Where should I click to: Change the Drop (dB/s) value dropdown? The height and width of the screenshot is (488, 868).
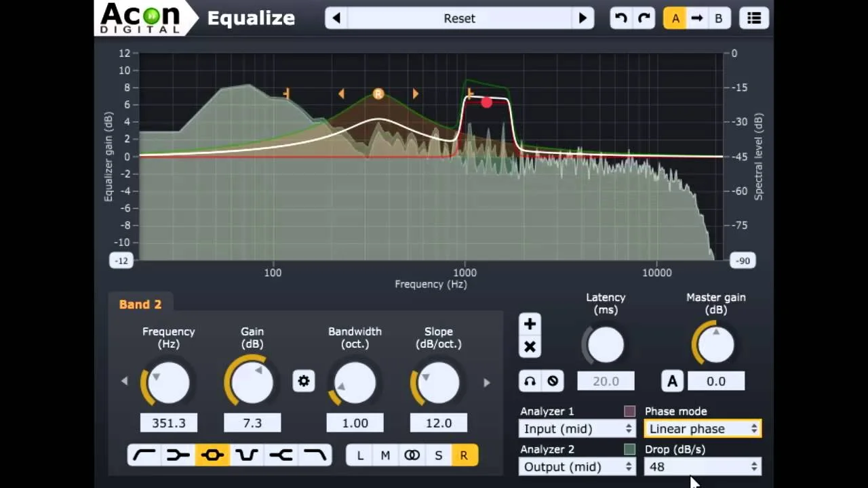(703, 466)
